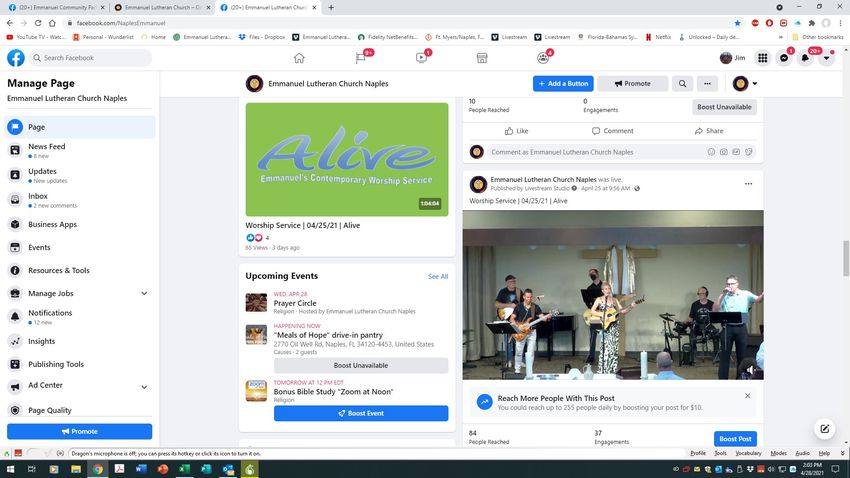Open the Pages flag icon
Screen dimensions: 850x478
(x=360, y=58)
